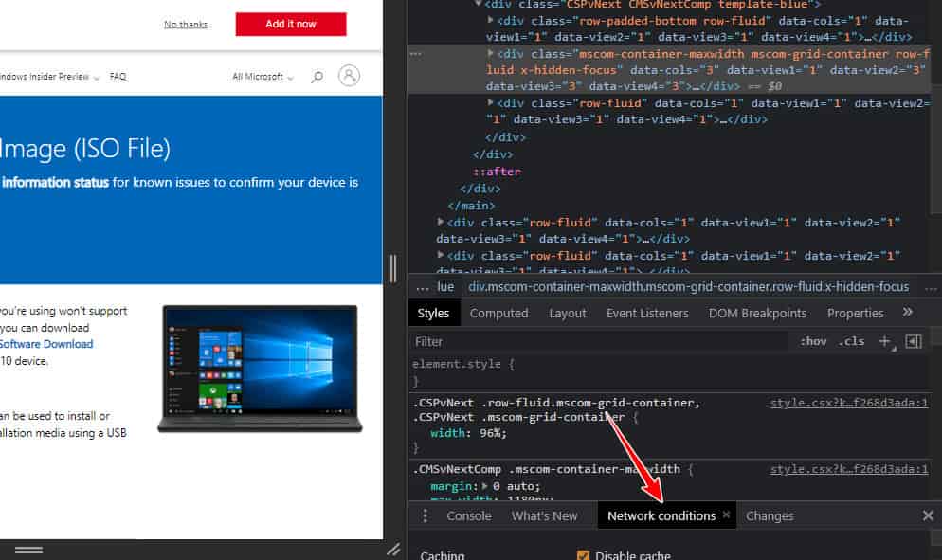Image resolution: width=942 pixels, height=560 pixels.
Task: Open the DOM Breakpoints tab
Action: (757, 313)
